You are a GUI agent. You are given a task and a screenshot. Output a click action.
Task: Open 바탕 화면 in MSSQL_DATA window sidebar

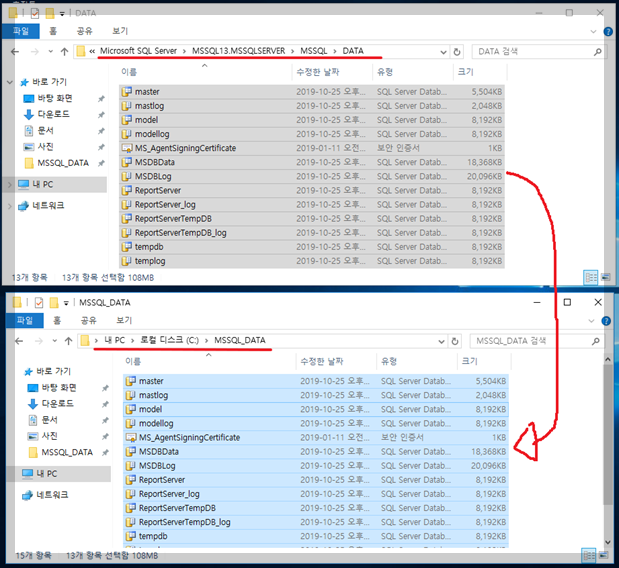click(58, 388)
